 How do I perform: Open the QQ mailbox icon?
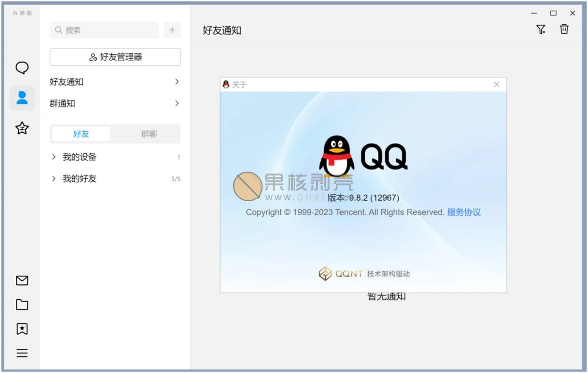(21, 281)
